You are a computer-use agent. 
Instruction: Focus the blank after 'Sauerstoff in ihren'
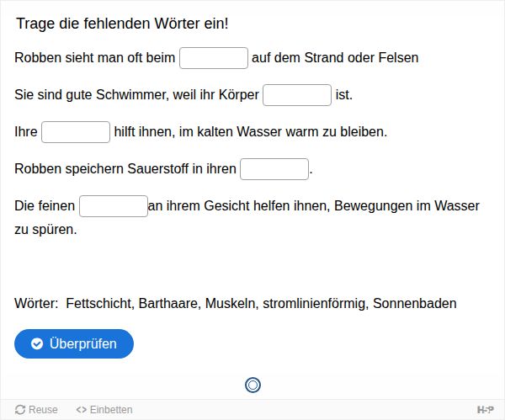[x=274, y=169]
